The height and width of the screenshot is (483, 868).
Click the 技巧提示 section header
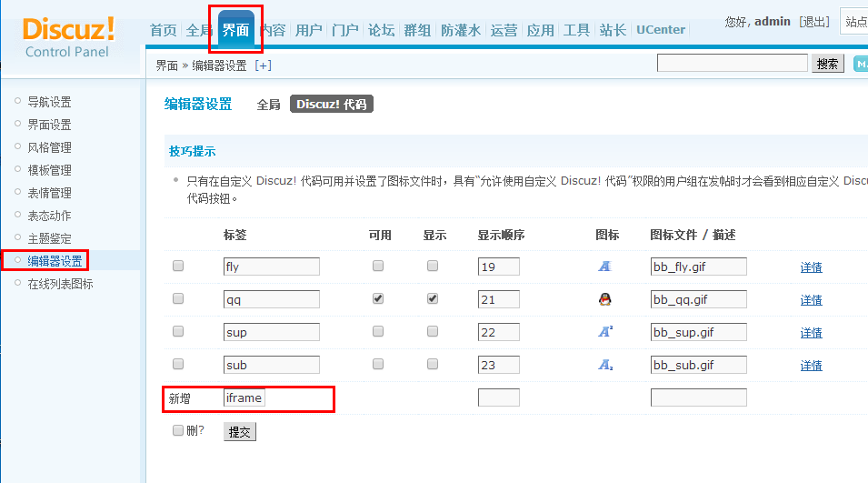(x=192, y=151)
